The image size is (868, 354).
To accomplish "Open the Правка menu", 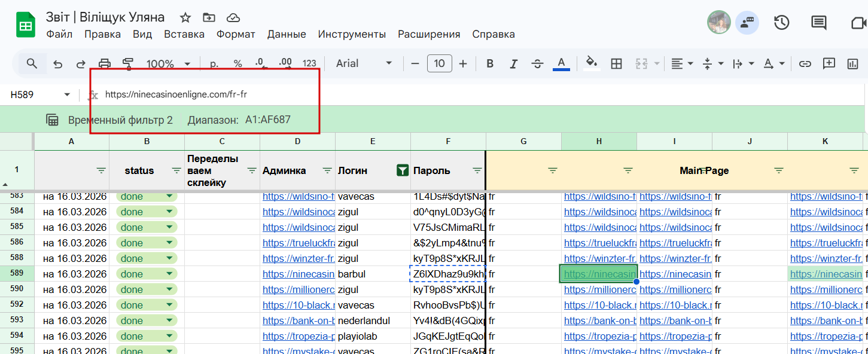I will click(x=102, y=34).
